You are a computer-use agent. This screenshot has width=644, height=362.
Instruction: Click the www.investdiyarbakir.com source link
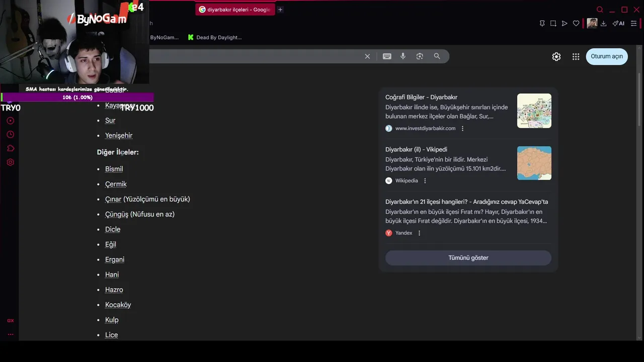coord(425,129)
